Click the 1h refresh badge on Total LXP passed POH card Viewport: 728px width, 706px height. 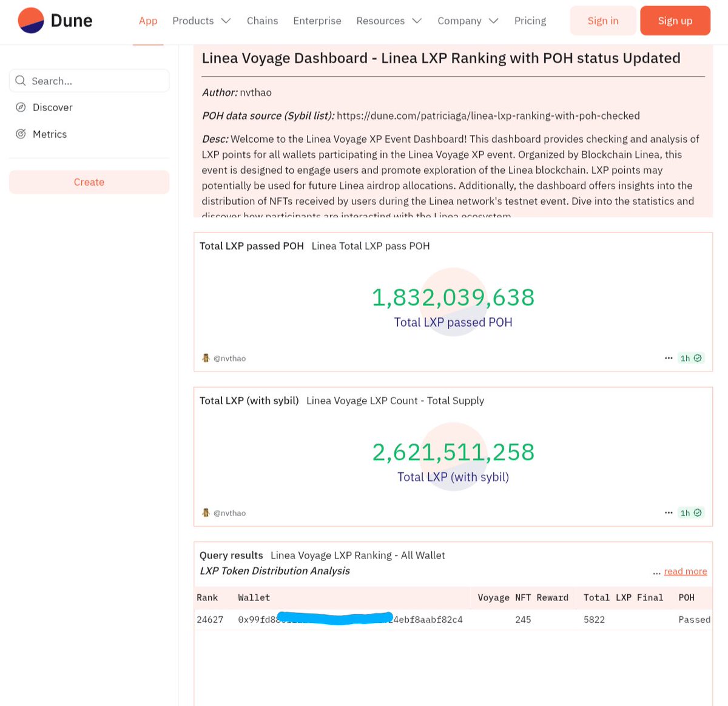(691, 358)
